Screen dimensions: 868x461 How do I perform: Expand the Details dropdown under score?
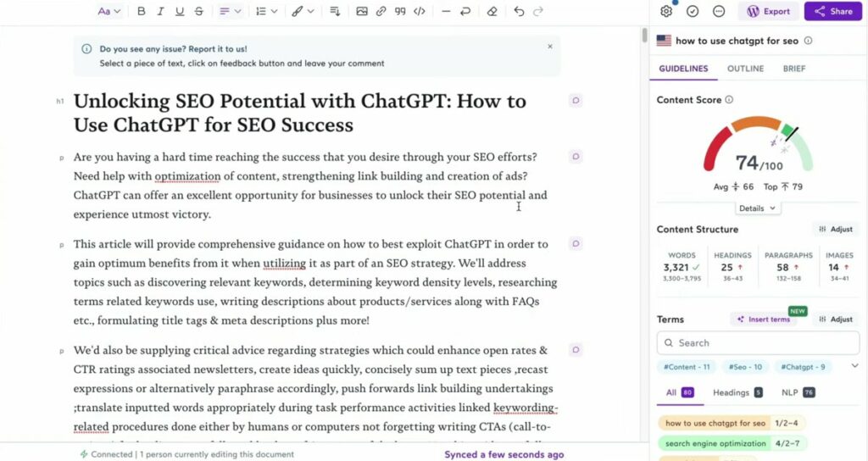coord(757,208)
